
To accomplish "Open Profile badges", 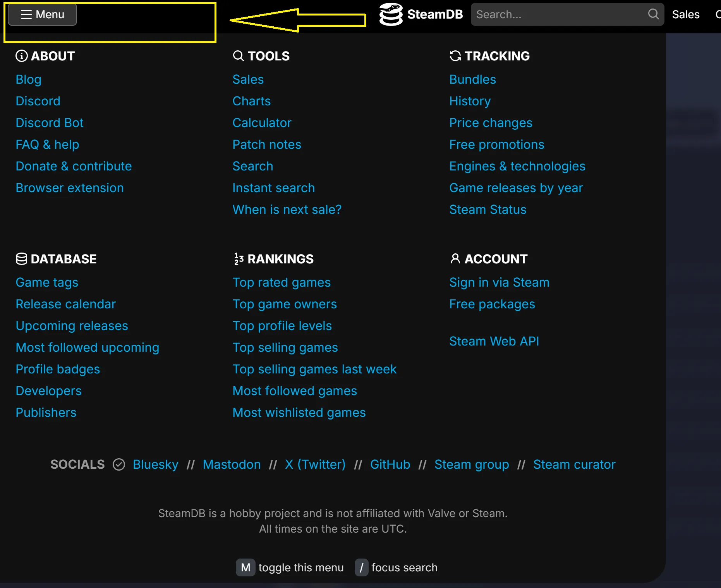I will (58, 369).
